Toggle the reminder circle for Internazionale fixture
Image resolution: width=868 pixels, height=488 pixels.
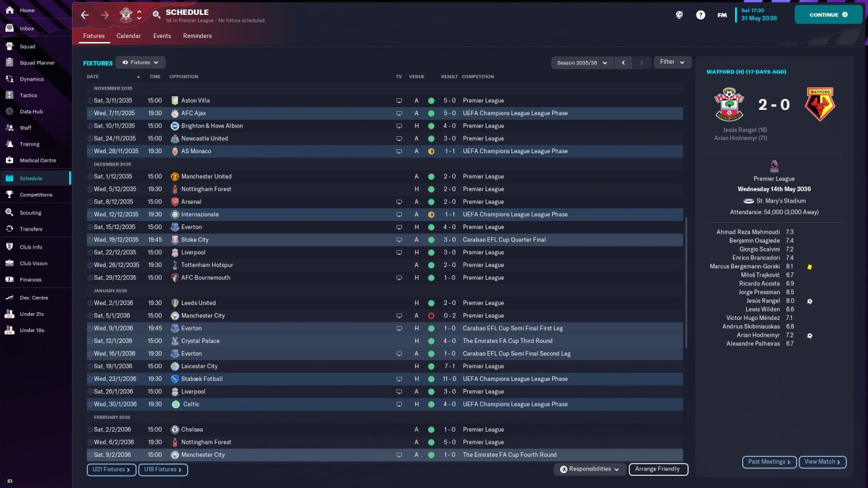[90, 215]
